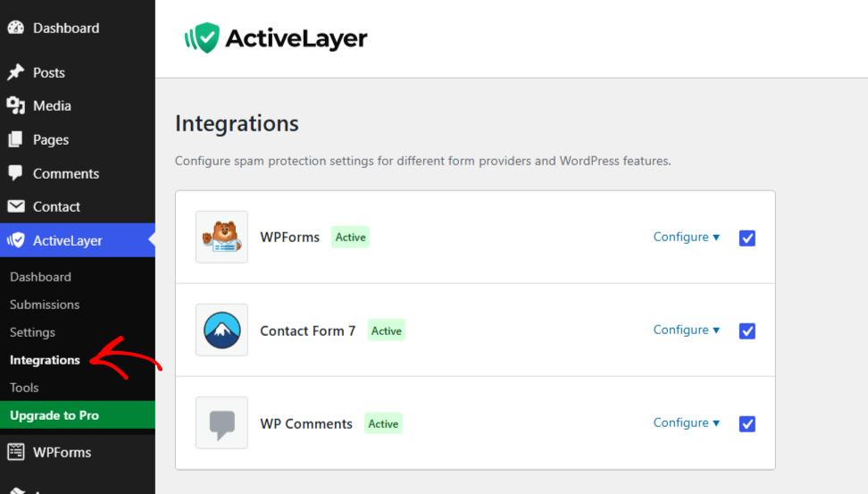
Task: Click the WPForms sidebar form icon
Action: (16, 452)
